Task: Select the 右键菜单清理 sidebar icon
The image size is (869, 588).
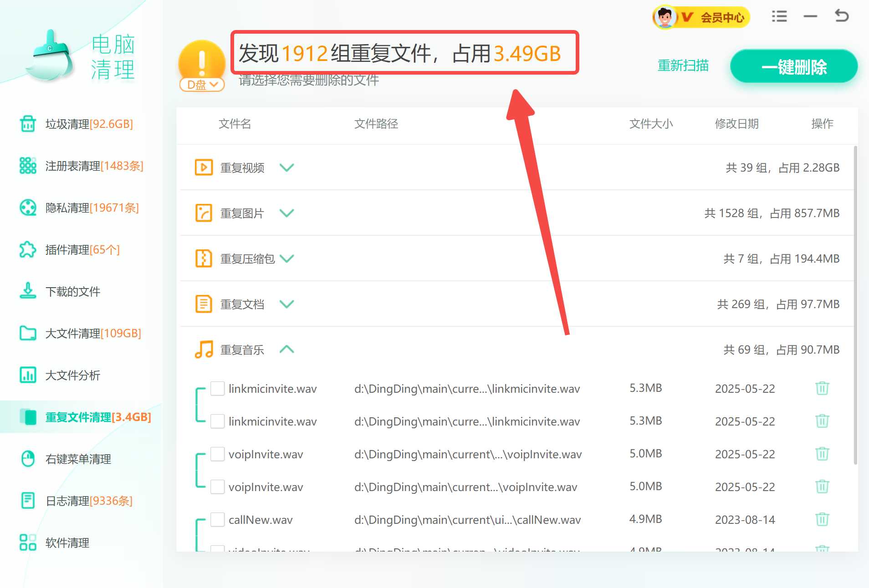Action: 28,459
